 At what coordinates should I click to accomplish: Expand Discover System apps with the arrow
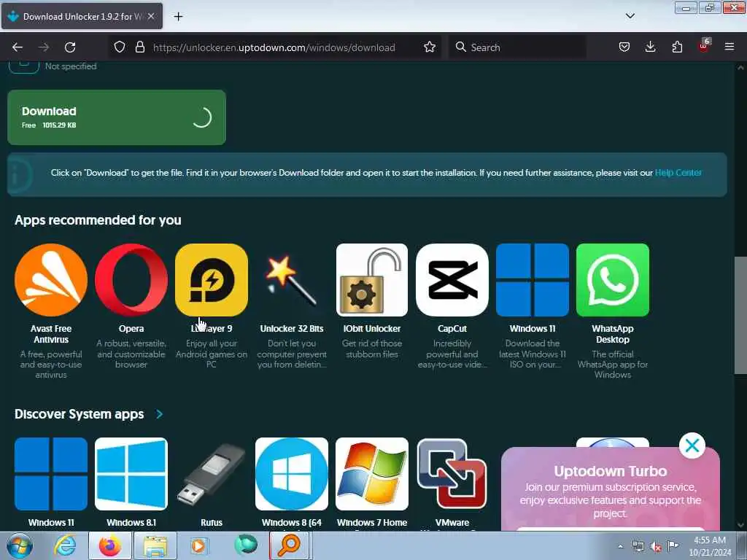click(160, 414)
